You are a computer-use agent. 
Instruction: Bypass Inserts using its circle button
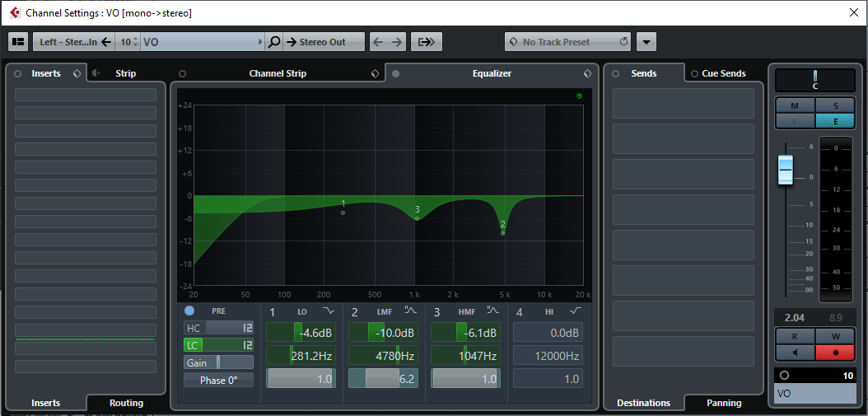point(18,73)
